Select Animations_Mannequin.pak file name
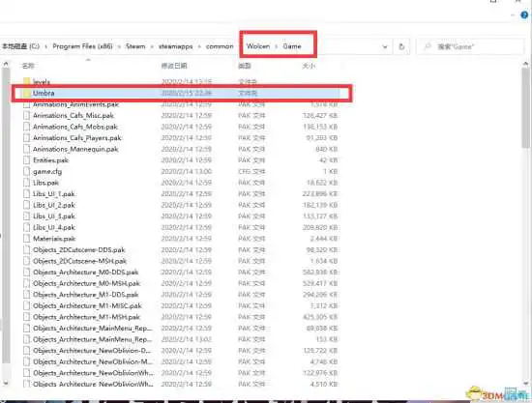Viewport: 532px width, 403px height. point(75,149)
